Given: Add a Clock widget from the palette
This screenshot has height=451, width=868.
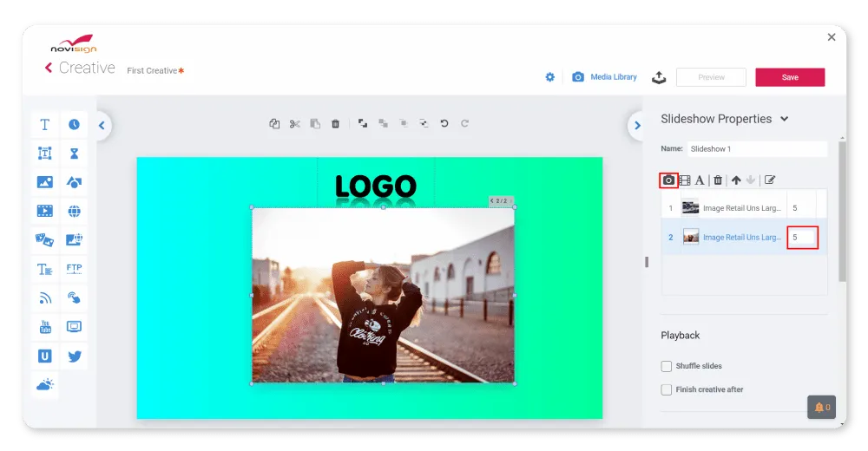Looking at the screenshot, I should [x=75, y=125].
